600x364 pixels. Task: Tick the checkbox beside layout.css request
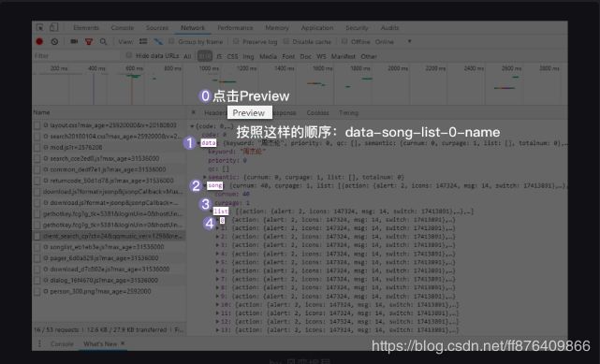tap(37, 125)
